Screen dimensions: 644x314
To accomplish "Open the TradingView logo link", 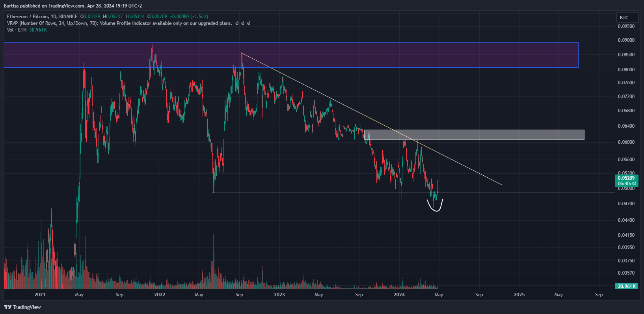I will [x=22, y=307].
